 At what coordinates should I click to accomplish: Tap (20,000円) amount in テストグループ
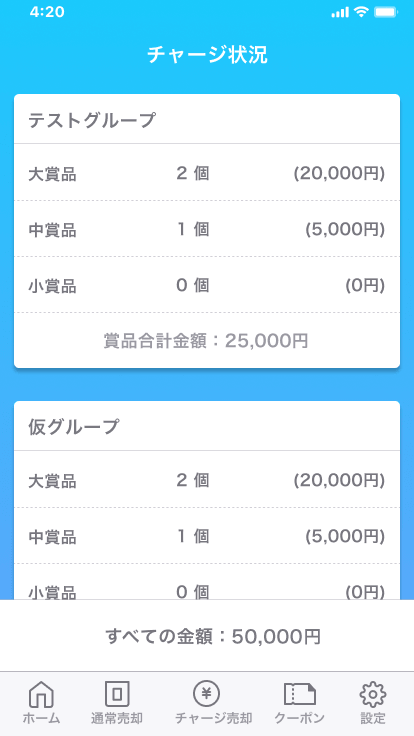pos(339,174)
